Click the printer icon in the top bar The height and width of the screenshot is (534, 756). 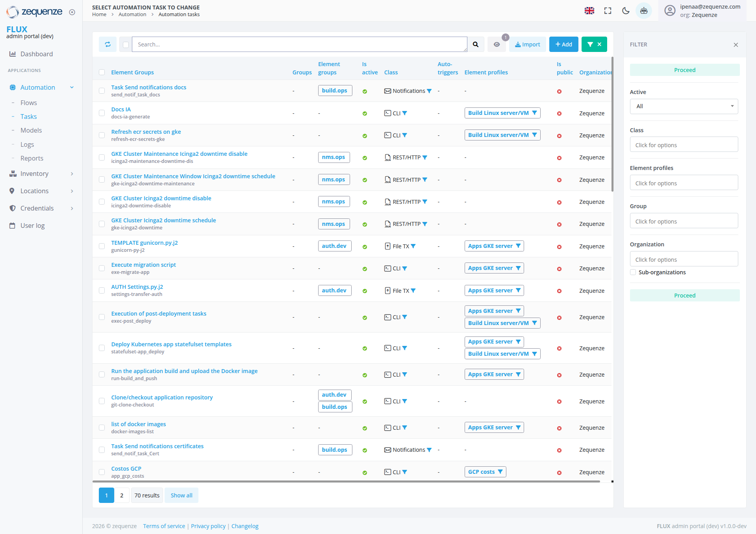click(x=644, y=11)
